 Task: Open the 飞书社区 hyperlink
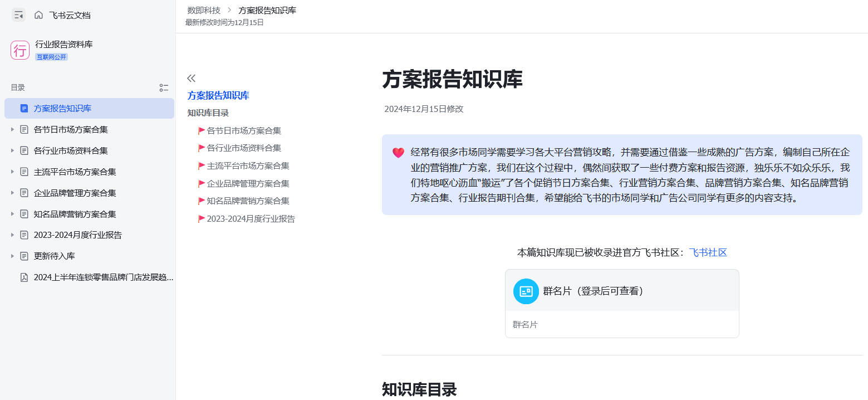click(708, 252)
